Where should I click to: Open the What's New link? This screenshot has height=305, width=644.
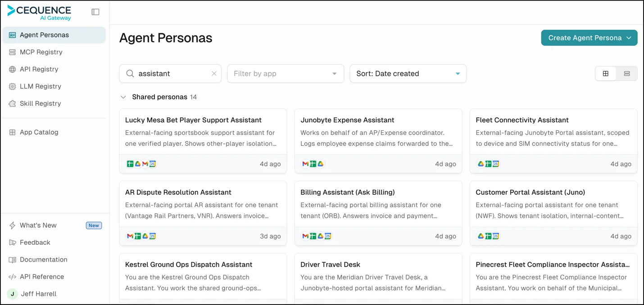pyautogui.click(x=54, y=225)
